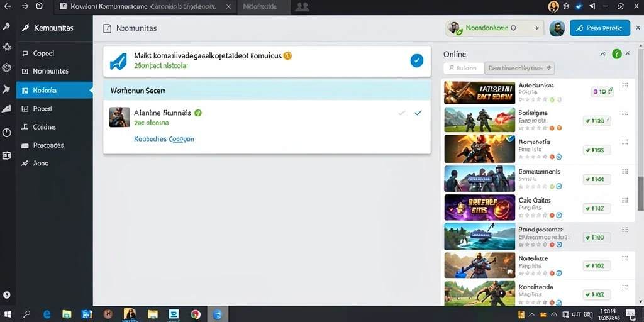Screen dimensions: 644x322
Task: Open the Coildras sidebar item
Action: [54, 127]
